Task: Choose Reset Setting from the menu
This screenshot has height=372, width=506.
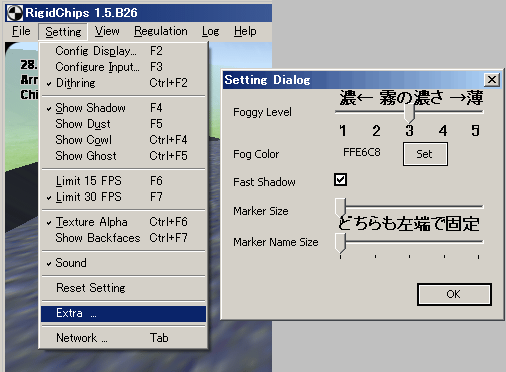Action: (x=123, y=288)
